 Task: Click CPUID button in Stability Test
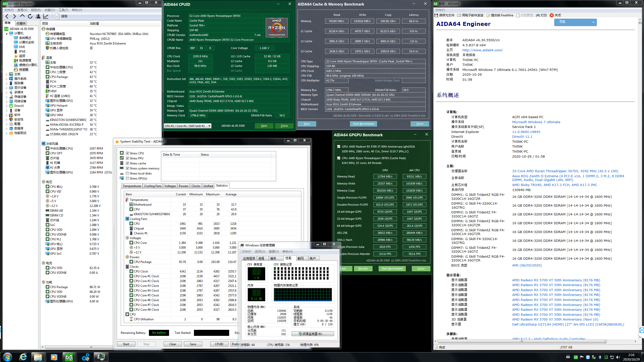[219, 344]
